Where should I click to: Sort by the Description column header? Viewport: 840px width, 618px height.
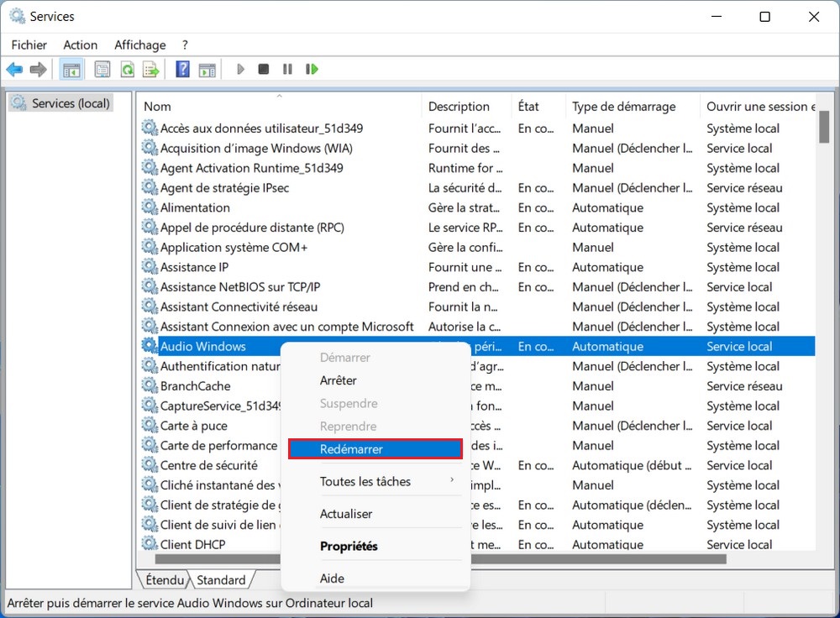point(466,106)
